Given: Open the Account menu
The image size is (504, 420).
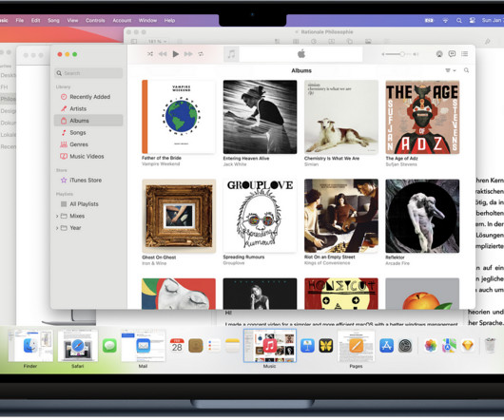Looking at the screenshot, I should click(x=122, y=20).
